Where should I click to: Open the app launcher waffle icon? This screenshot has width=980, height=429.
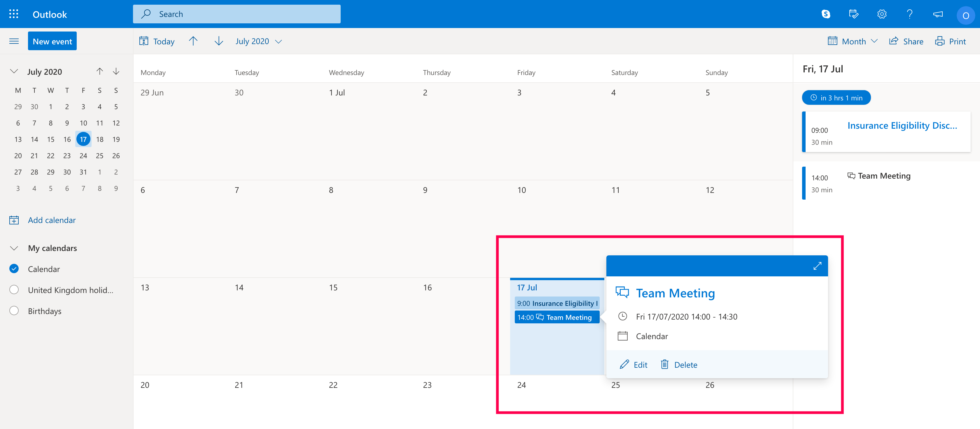pos(14,14)
